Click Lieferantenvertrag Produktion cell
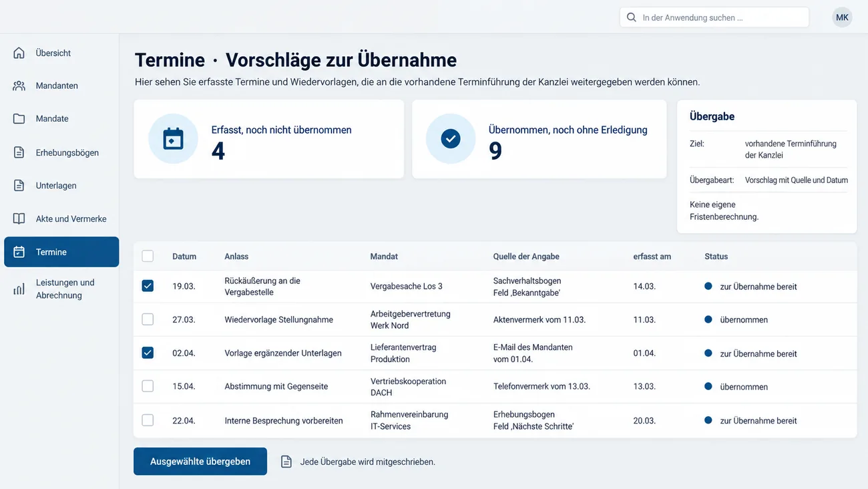The height and width of the screenshot is (489, 868). 403,353
